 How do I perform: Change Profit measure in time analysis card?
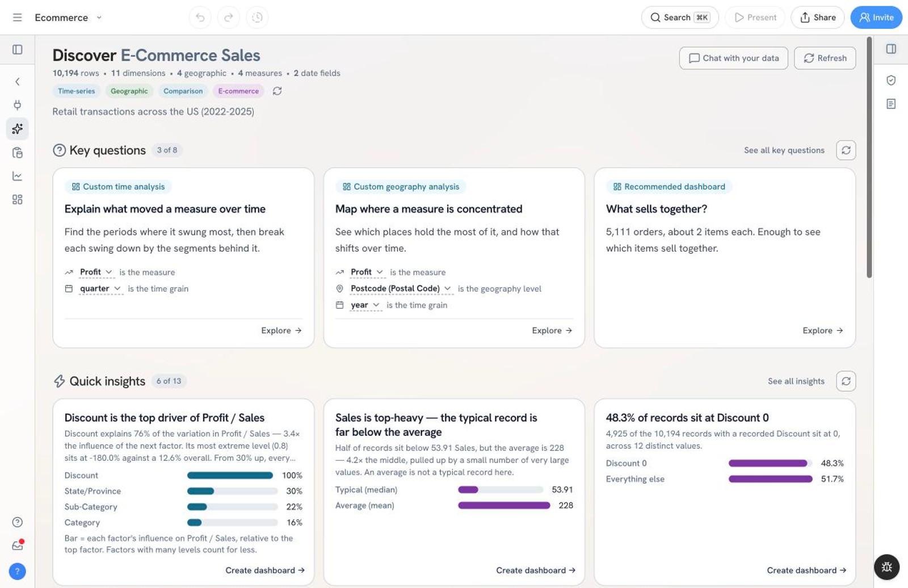pos(96,272)
